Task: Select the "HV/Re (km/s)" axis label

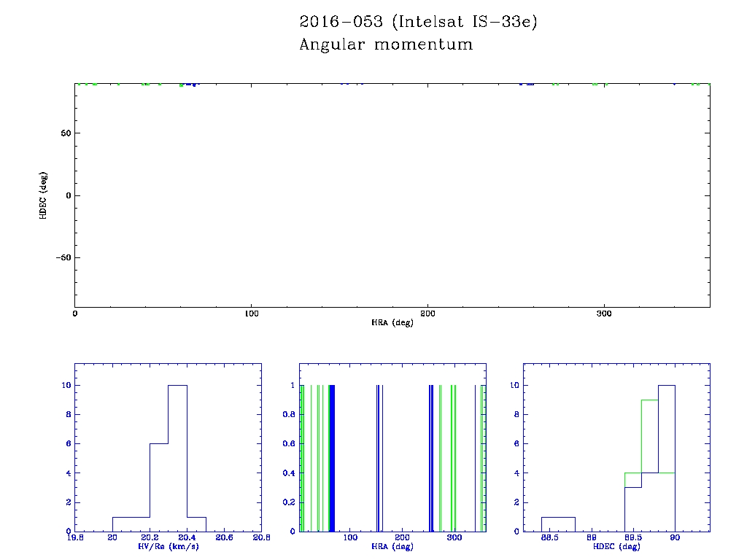Action: 169,547
